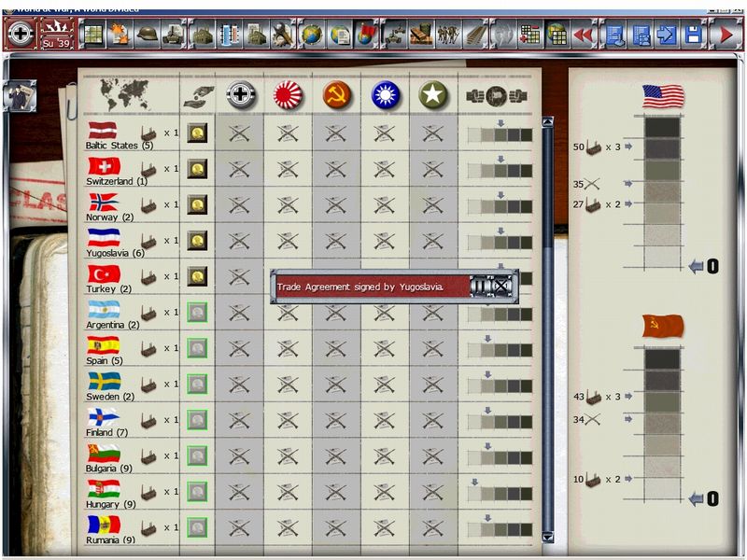Click the Switzerland flag in country list

point(104,167)
